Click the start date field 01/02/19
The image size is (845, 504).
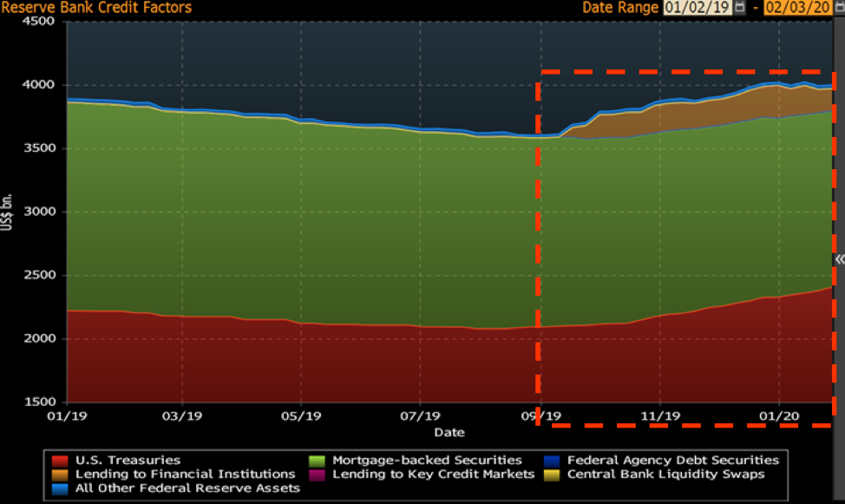pos(698,8)
